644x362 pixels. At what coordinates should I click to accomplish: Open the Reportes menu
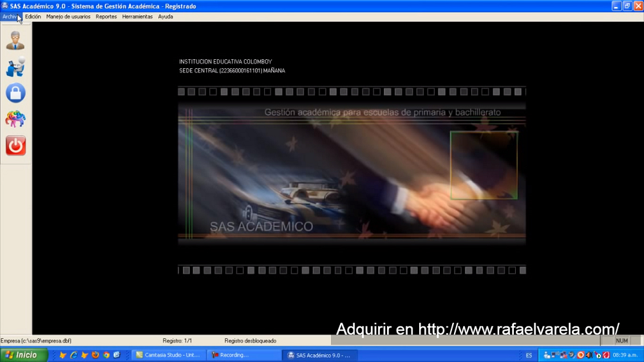tap(106, 17)
